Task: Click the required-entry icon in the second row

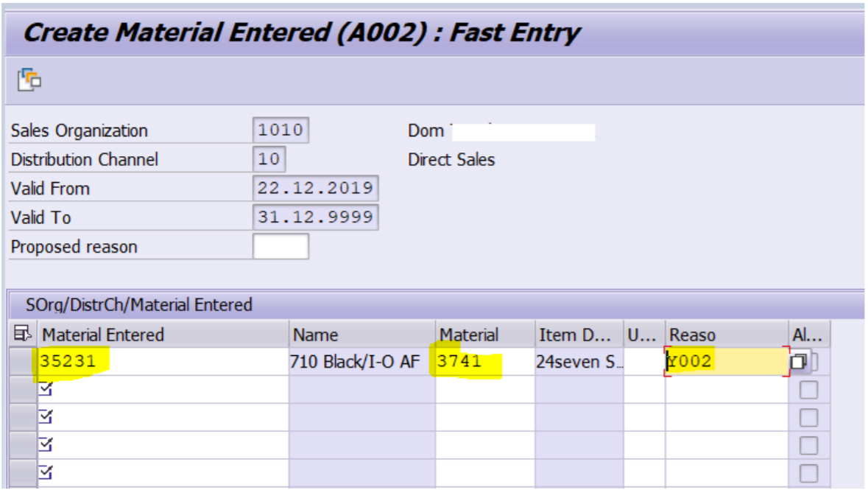Action: [46, 390]
